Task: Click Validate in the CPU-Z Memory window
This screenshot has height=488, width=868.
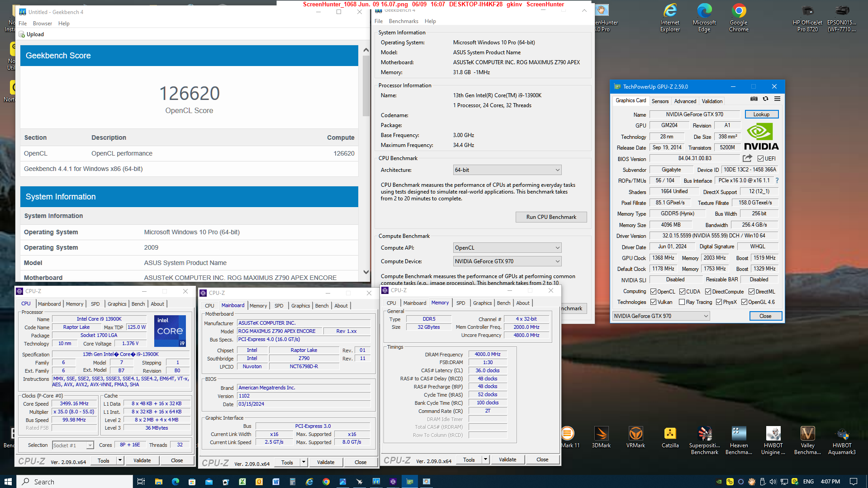Action: click(507, 460)
